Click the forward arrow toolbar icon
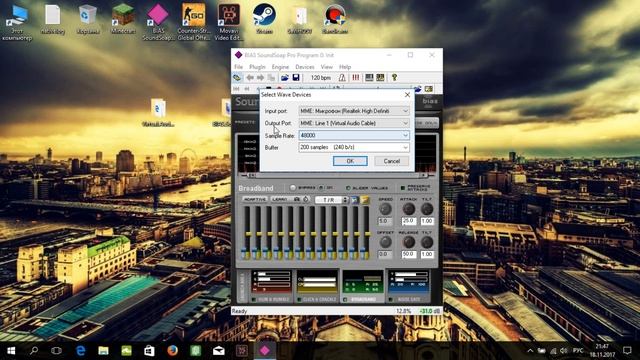640x360 pixels. pos(260,78)
